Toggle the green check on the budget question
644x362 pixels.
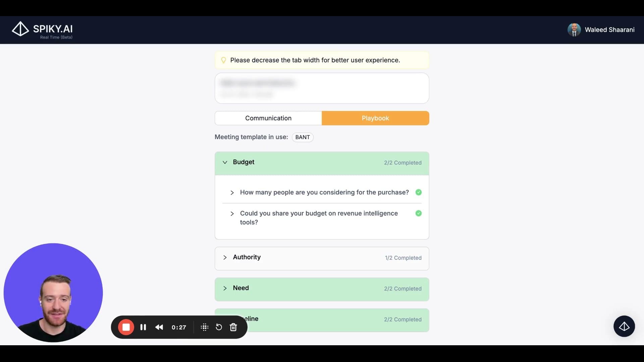pyautogui.click(x=418, y=213)
